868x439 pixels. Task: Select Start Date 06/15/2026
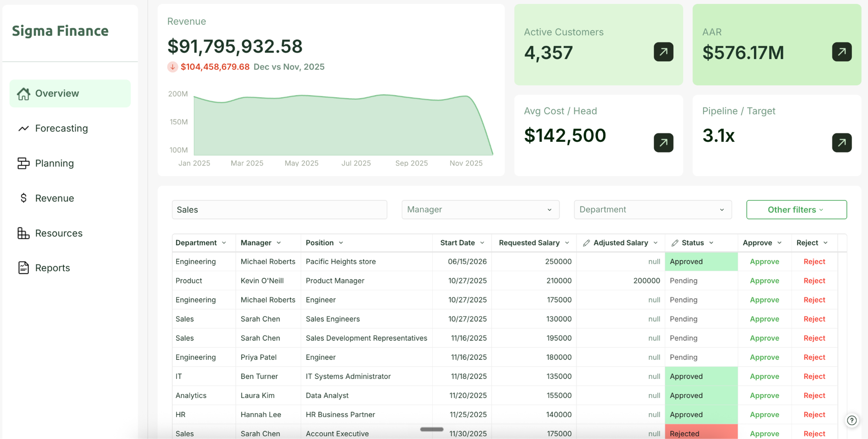pyautogui.click(x=467, y=261)
